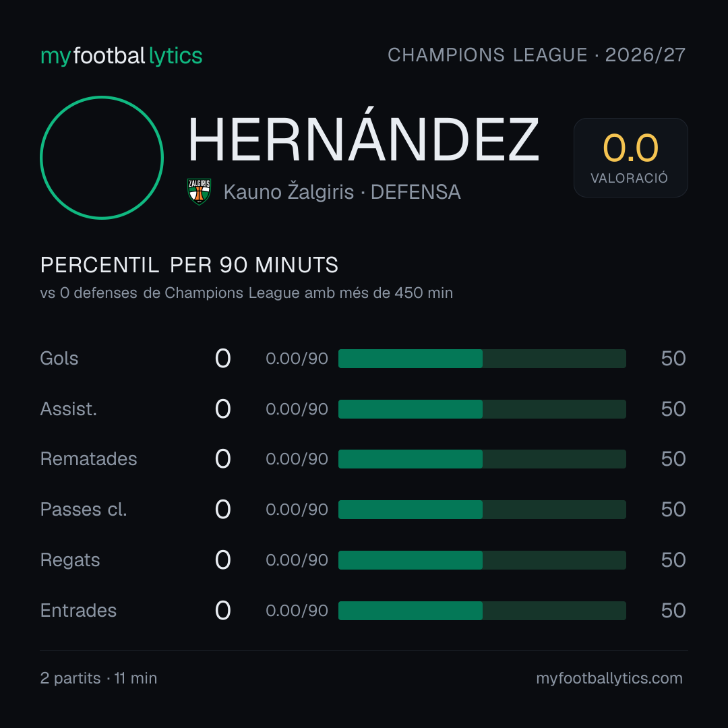Visit myfootballytics.com footer link
The height and width of the screenshot is (728, 728).
pyautogui.click(x=609, y=678)
